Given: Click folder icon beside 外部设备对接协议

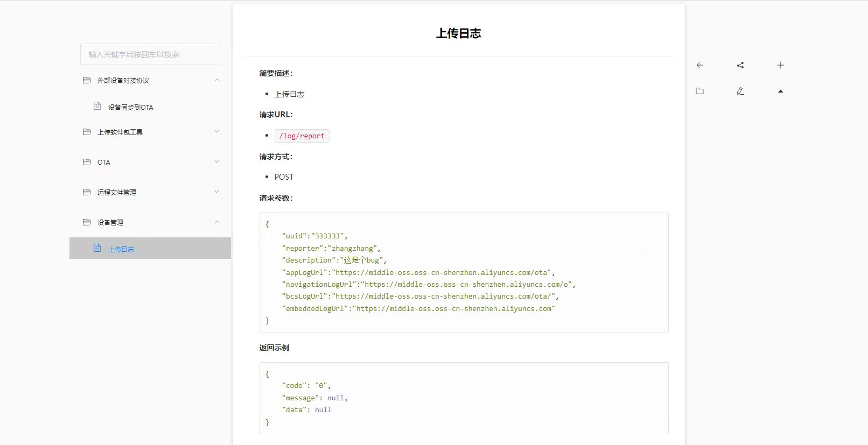Looking at the screenshot, I should tap(87, 80).
